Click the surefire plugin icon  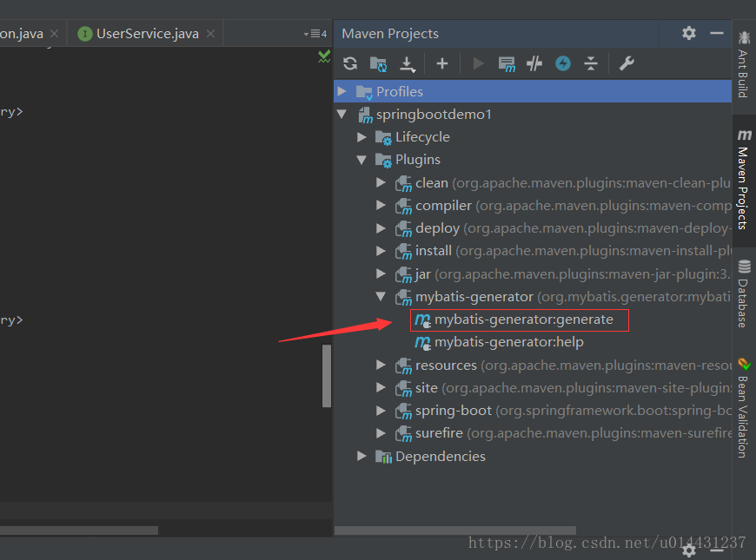click(403, 434)
